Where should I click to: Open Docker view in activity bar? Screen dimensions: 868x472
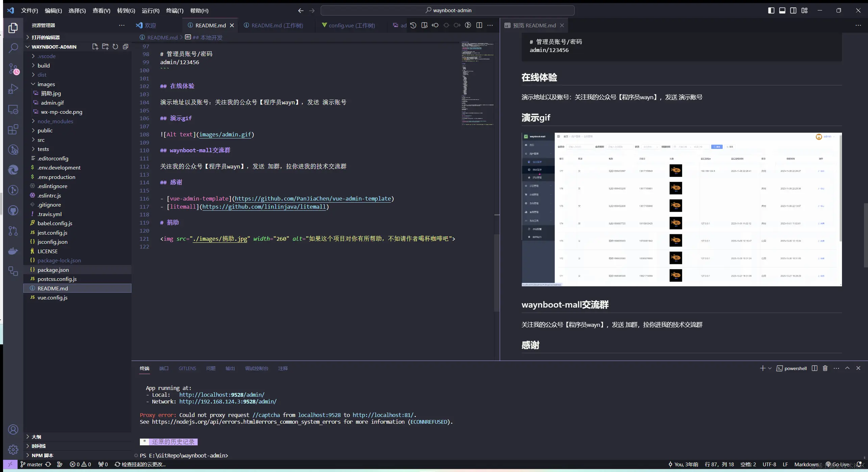point(13,251)
